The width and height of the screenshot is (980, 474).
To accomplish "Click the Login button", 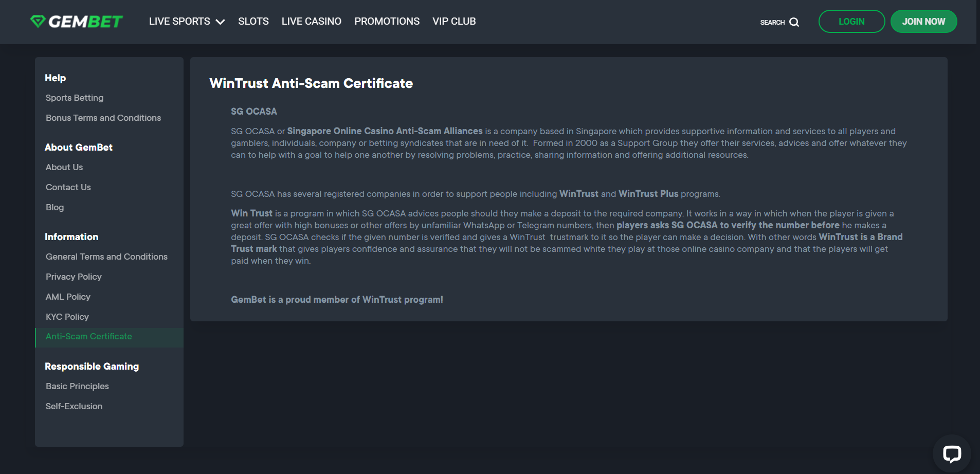I will click(x=851, y=22).
